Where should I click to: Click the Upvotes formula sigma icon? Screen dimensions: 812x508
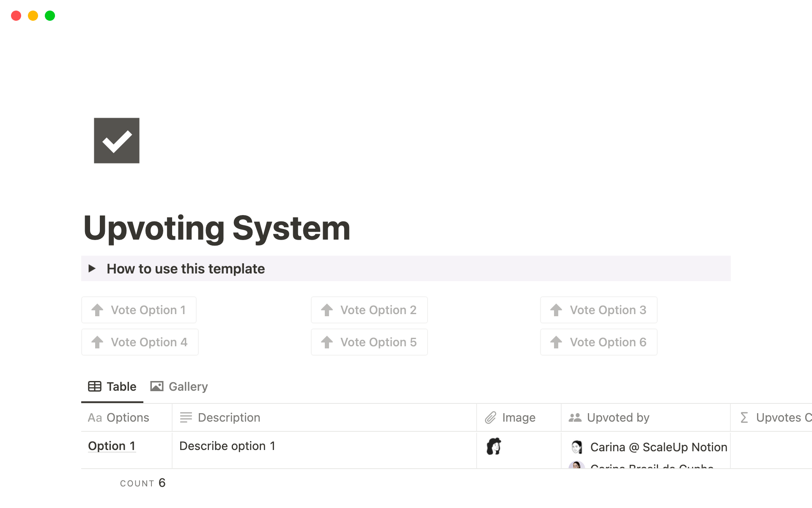point(744,417)
